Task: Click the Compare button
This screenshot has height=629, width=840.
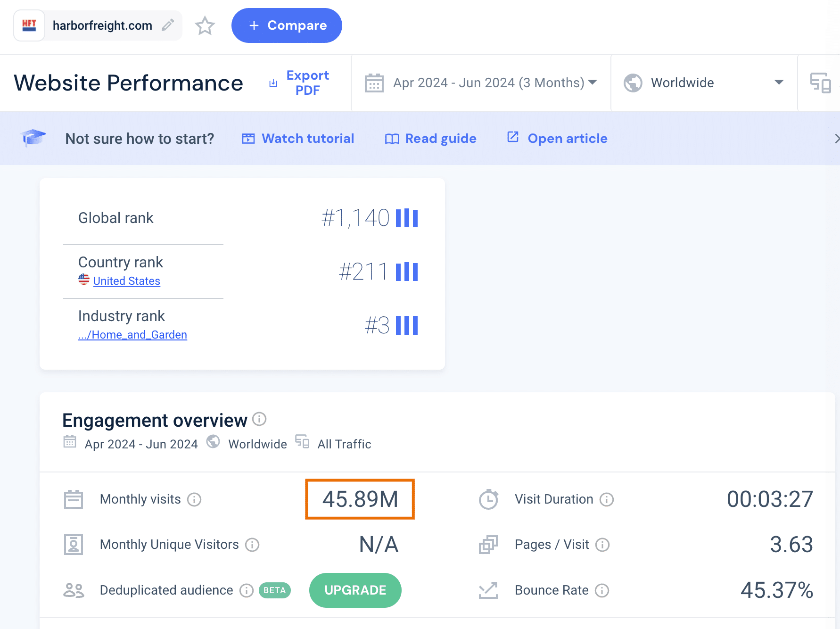Action: point(287,25)
